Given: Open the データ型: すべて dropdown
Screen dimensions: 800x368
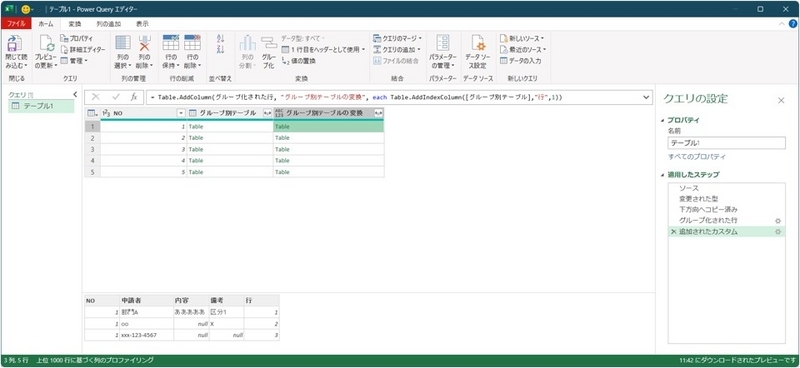Looking at the screenshot, I should [303, 38].
